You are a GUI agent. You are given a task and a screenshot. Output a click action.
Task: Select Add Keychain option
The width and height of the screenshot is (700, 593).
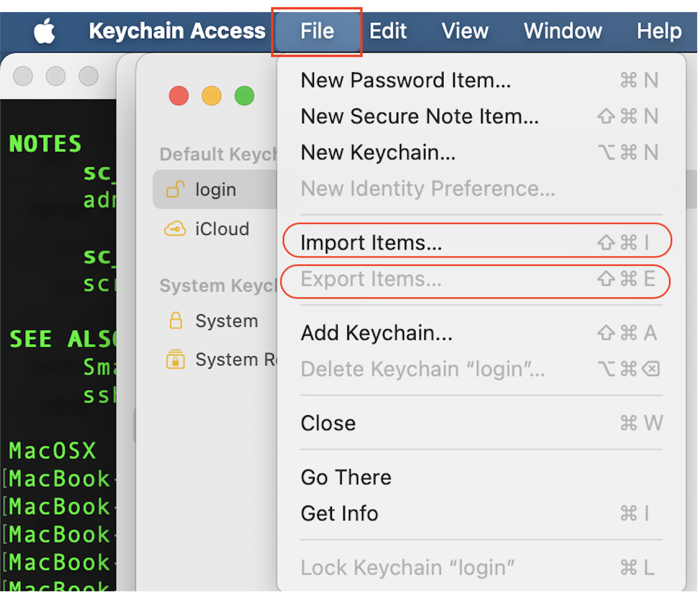[x=376, y=333]
